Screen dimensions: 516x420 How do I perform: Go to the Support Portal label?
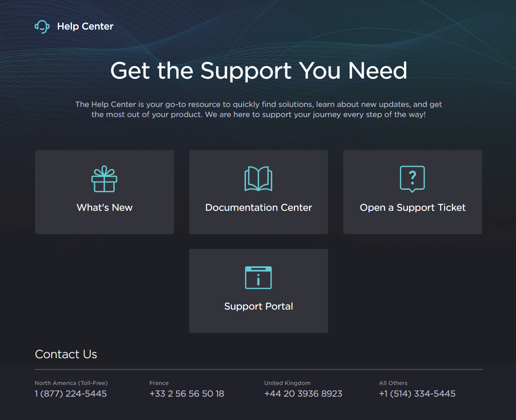[x=258, y=306]
